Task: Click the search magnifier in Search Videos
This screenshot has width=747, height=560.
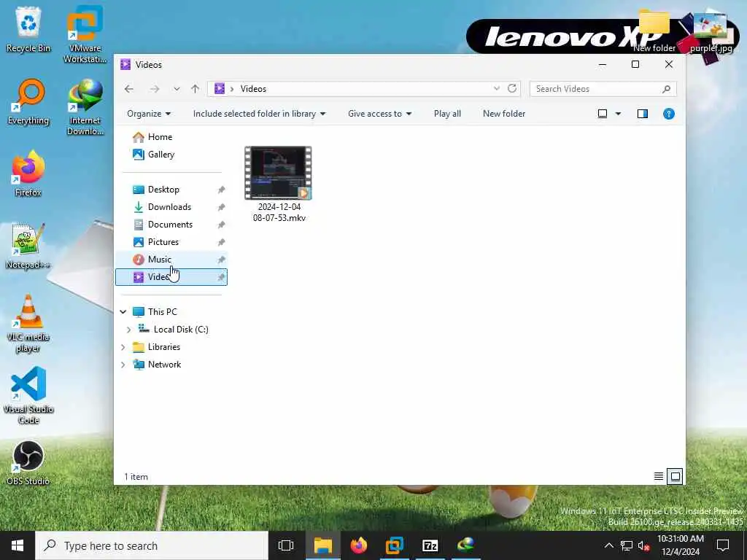Action: point(666,89)
